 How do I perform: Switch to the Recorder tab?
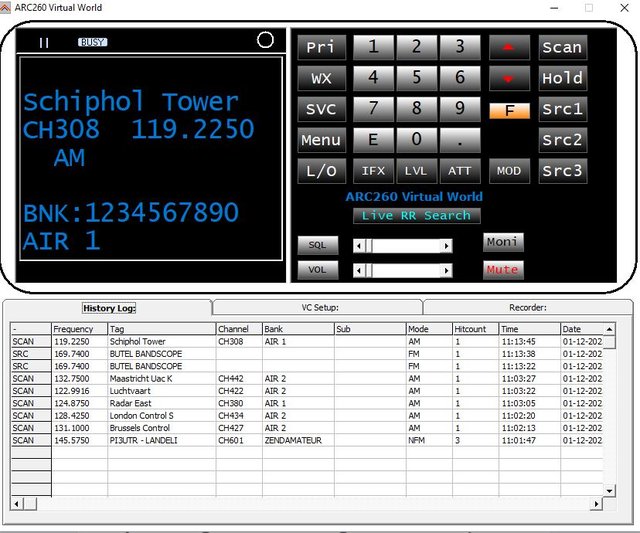coord(527,307)
